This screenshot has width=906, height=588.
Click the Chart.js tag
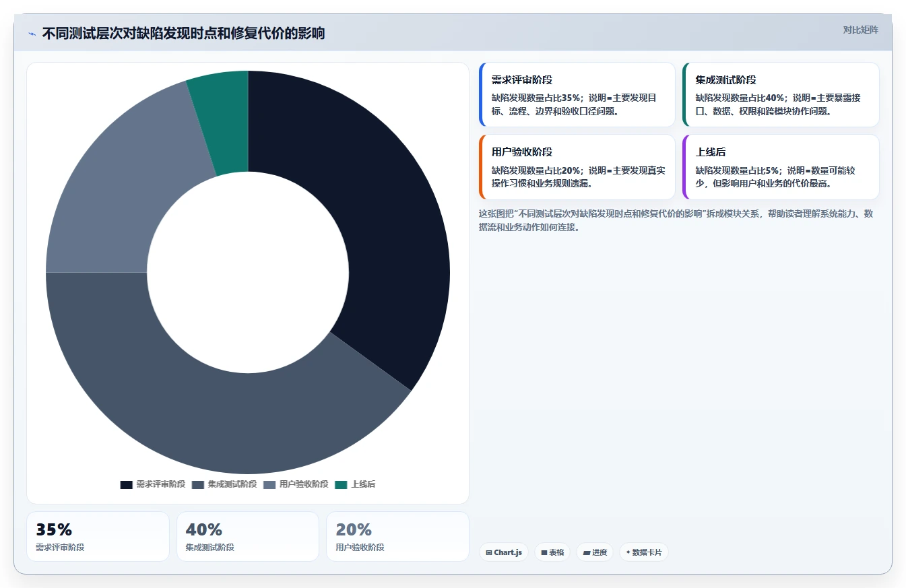[504, 552]
